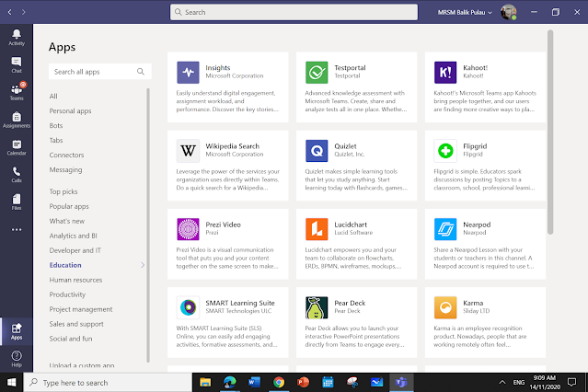Click the Nearpod app icon
This screenshot has width=588, height=392.
445,229
